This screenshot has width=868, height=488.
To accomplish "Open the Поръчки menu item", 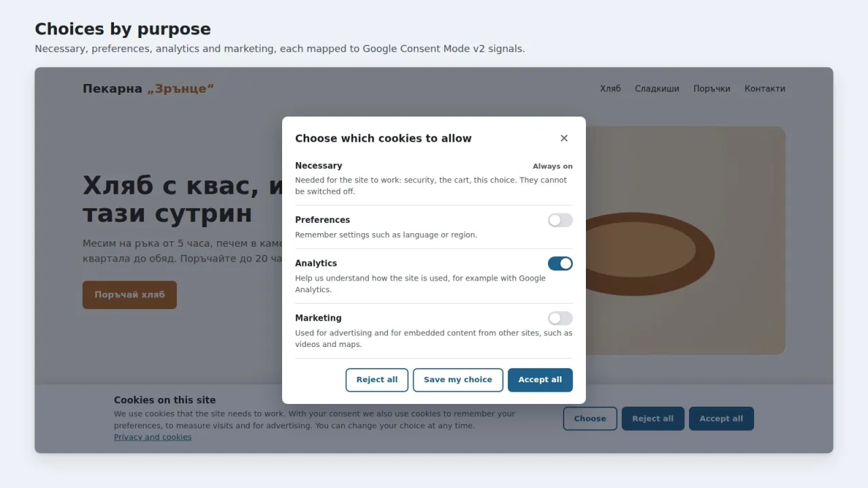I will click(712, 89).
